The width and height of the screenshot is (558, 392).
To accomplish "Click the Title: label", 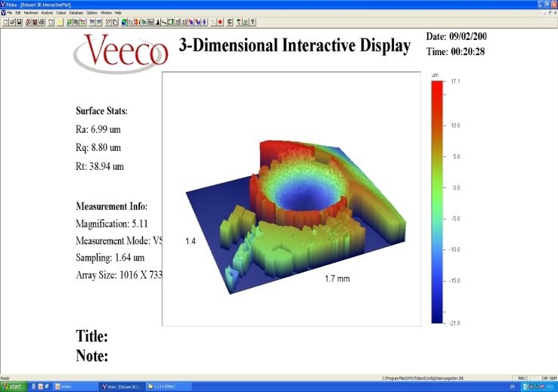I will 91,336.
